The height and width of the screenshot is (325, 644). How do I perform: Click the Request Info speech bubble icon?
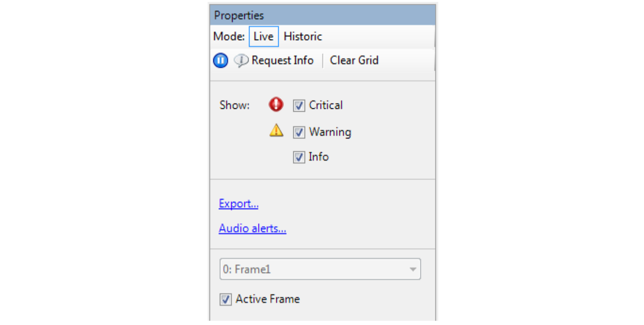[241, 61]
